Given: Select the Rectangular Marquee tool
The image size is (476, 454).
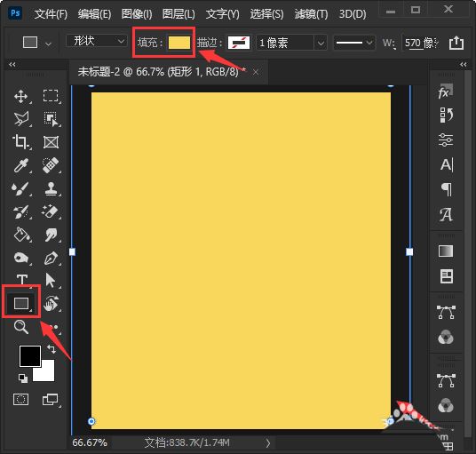Looking at the screenshot, I should click(51, 96).
